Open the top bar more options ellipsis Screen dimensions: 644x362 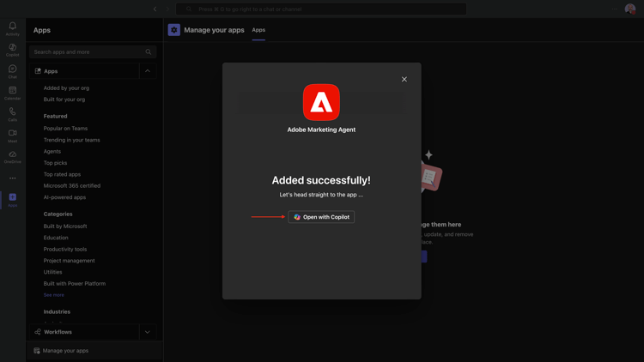click(x=615, y=9)
